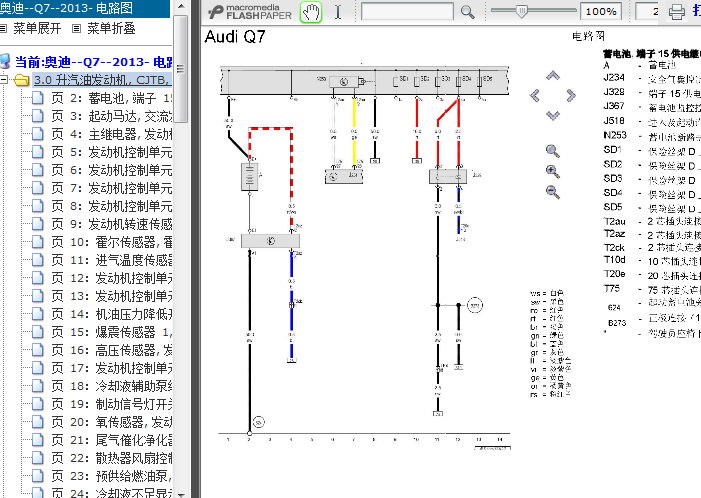Click the zoom slider handle
The width and height of the screenshot is (701, 498).
[521, 11]
